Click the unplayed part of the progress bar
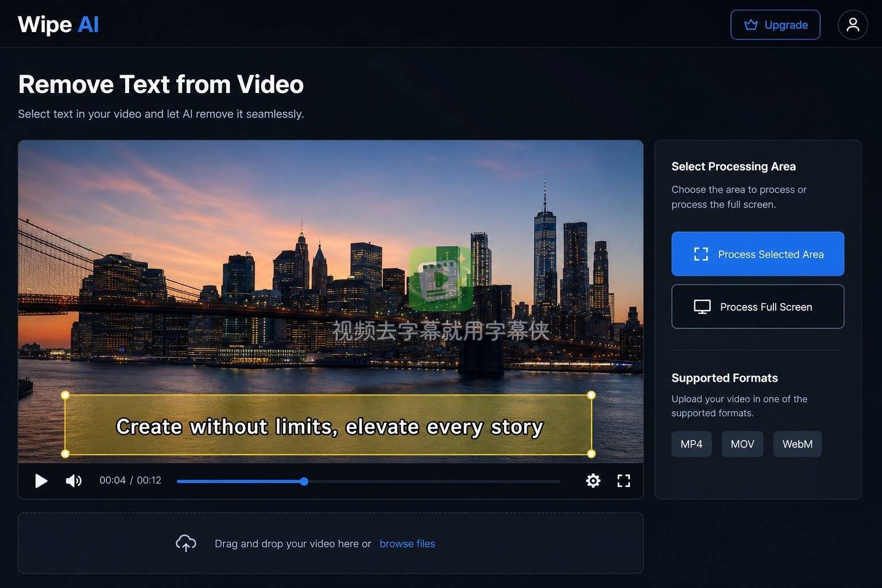The width and height of the screenshot is (882, 588). 434,481
